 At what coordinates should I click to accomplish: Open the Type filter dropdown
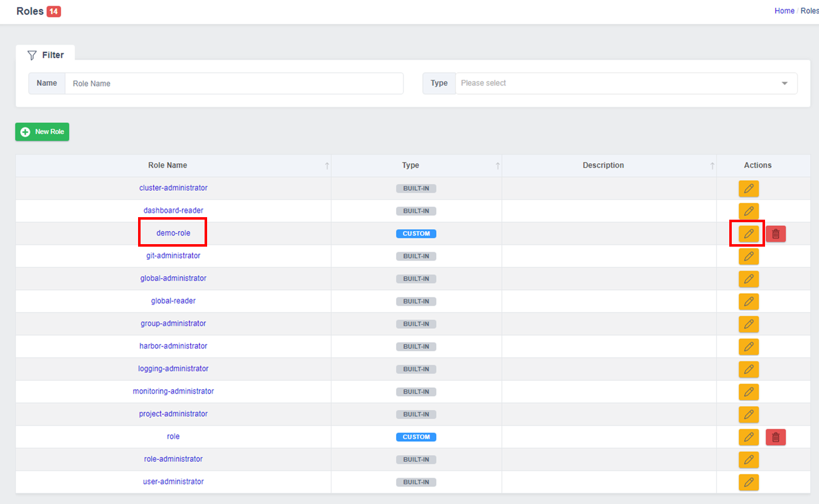click(626, 83)
